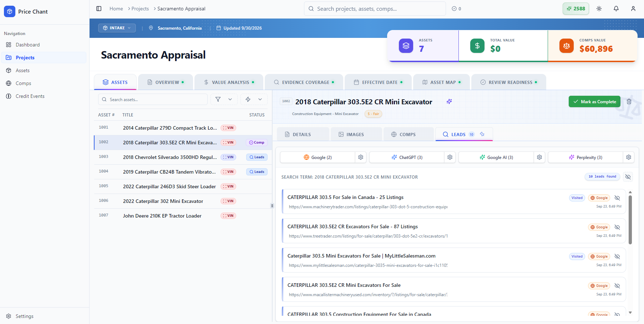Open the user profile icon

tap(633, 9)
